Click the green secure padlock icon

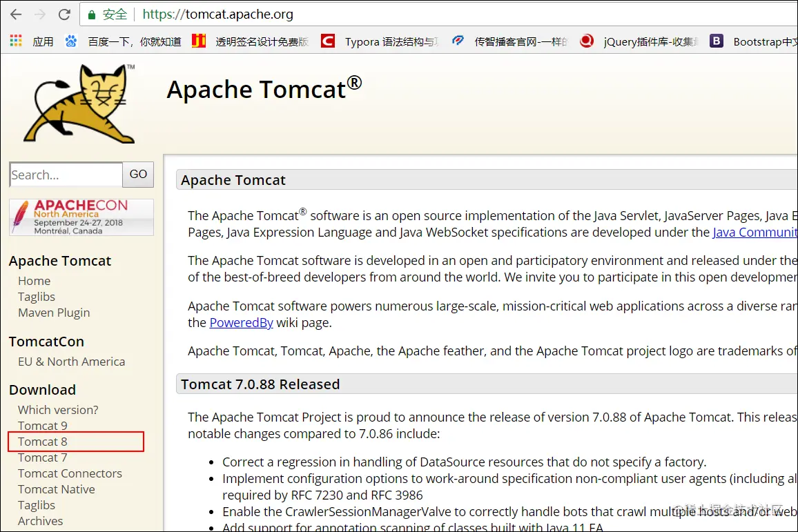point(92,14)
